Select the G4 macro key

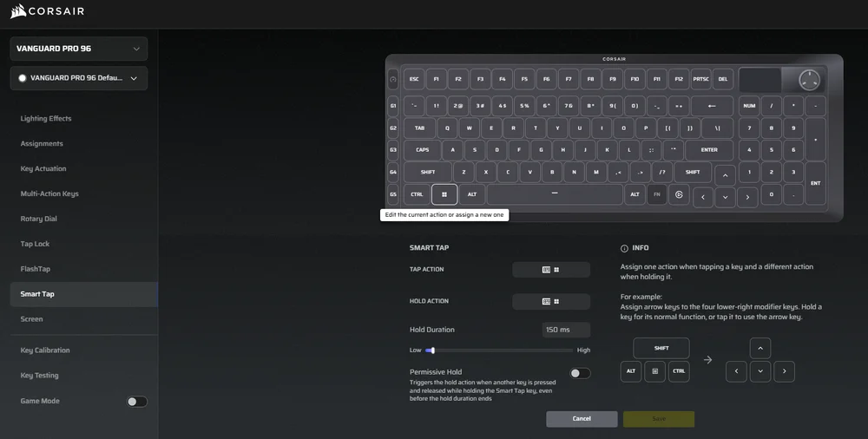(x=393, y=172)
